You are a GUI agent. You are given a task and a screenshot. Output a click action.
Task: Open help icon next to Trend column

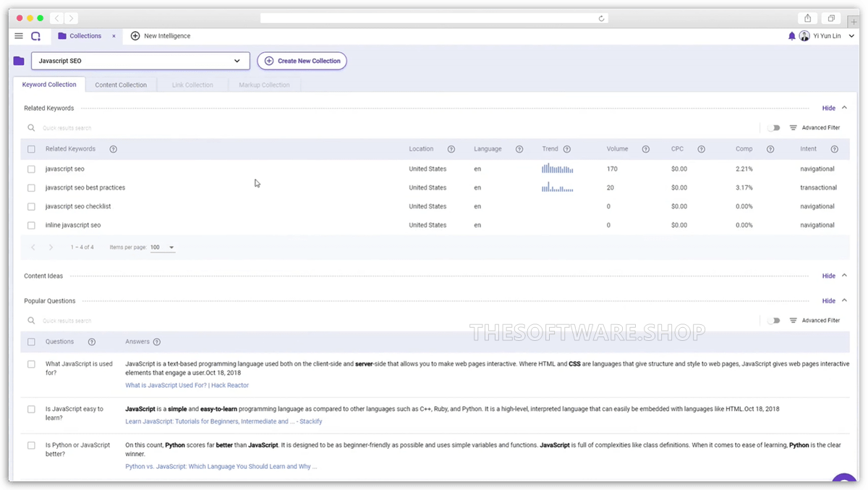point(567,149)
